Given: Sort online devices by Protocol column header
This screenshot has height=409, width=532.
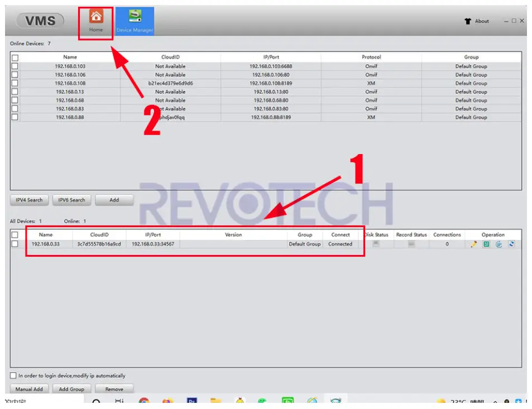Looking at the screenshot, I should tap(371, 57).
